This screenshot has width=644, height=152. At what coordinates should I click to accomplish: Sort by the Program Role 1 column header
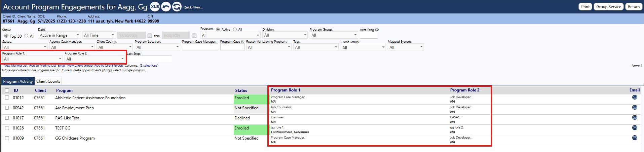coord(286,90)
